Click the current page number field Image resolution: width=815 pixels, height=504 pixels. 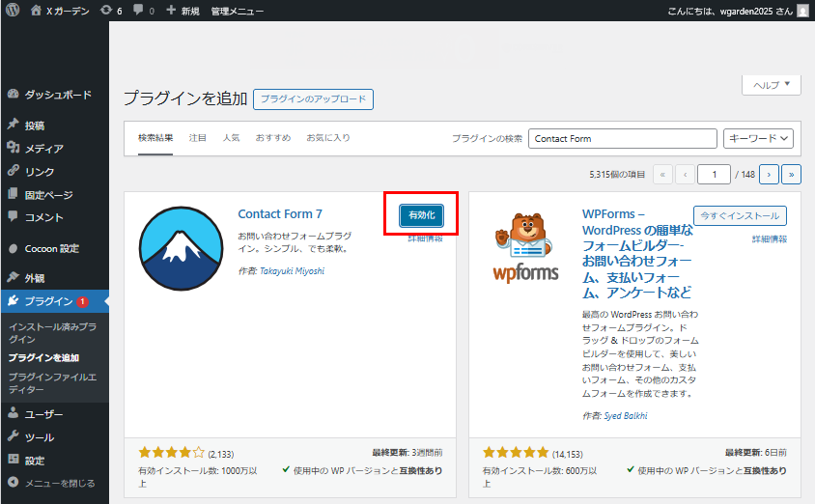click(x=715, y=175)
